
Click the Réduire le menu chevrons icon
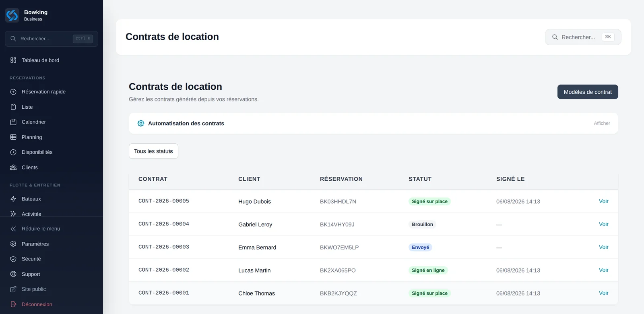(x=13, y=229)
